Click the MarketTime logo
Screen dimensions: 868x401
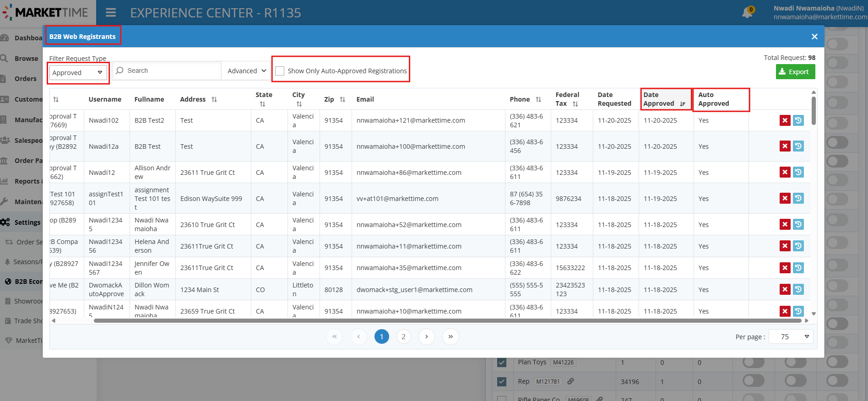tap(45, 13)
